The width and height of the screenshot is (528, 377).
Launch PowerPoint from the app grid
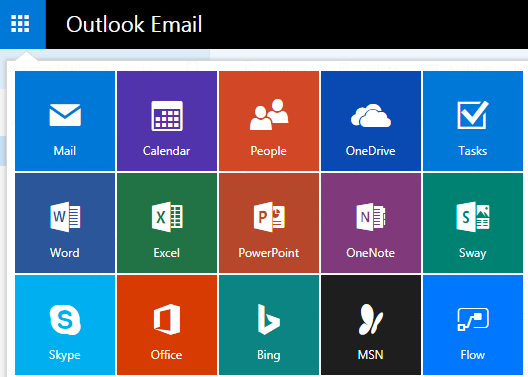pos(269,223)
